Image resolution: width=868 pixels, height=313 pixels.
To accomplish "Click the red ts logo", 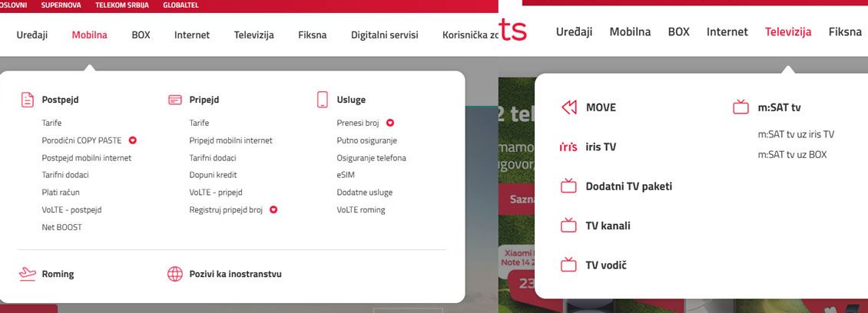I will [512, 29].
